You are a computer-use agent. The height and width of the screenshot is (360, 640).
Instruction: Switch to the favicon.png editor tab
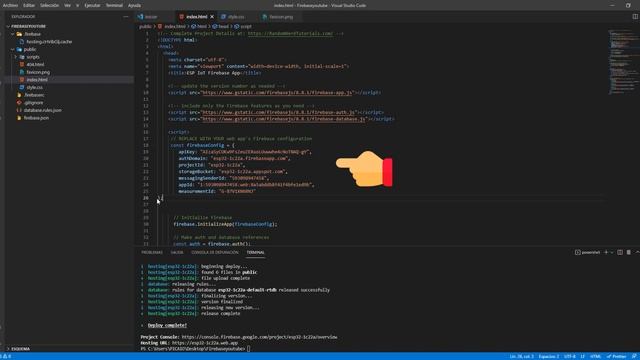[281, 17]
